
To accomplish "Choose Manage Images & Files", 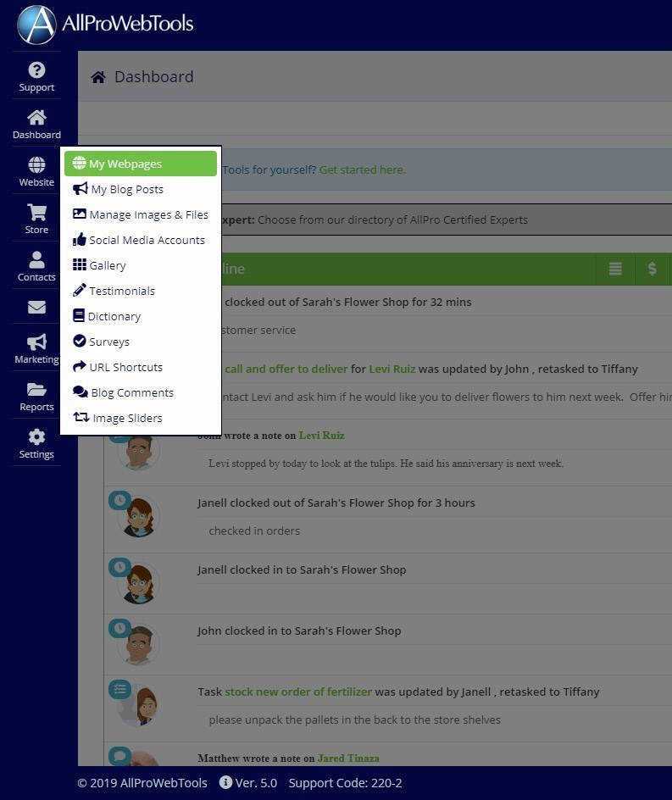I will pyautogui.click(x=141, y=214).
